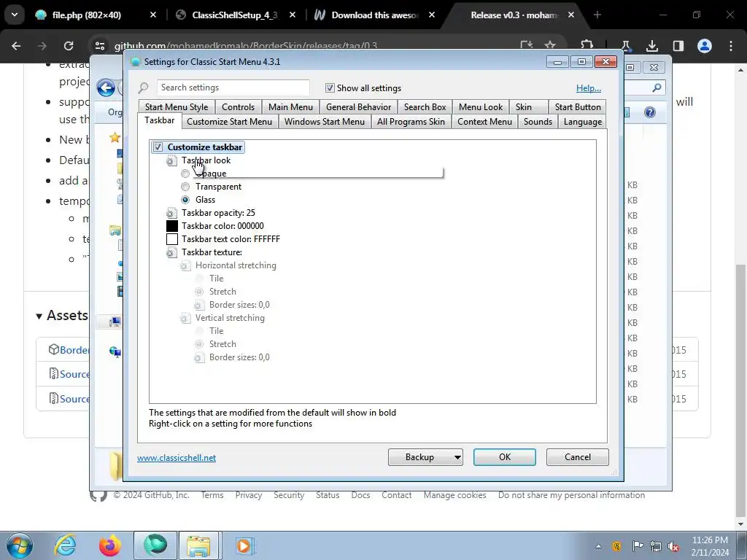Click OK to apply settings
Screen dimensions: 747x560
coord(505,457)
